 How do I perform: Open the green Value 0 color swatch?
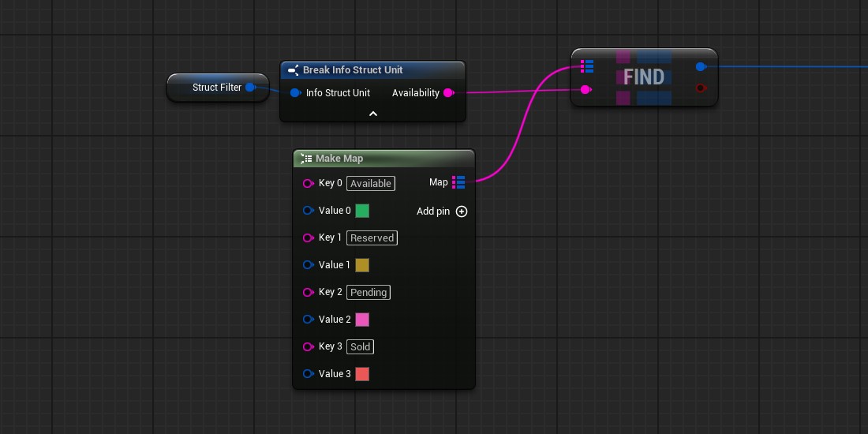click(362, 211)
